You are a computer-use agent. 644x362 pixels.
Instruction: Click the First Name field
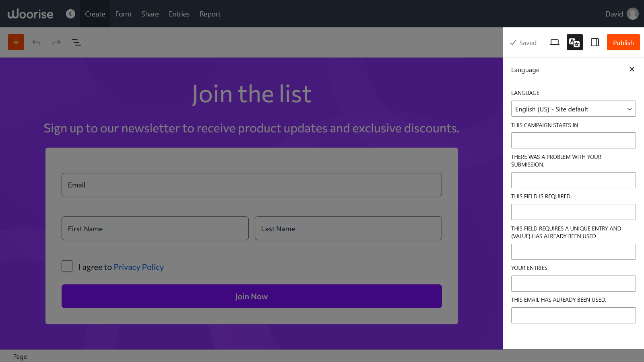click(155, 228)
